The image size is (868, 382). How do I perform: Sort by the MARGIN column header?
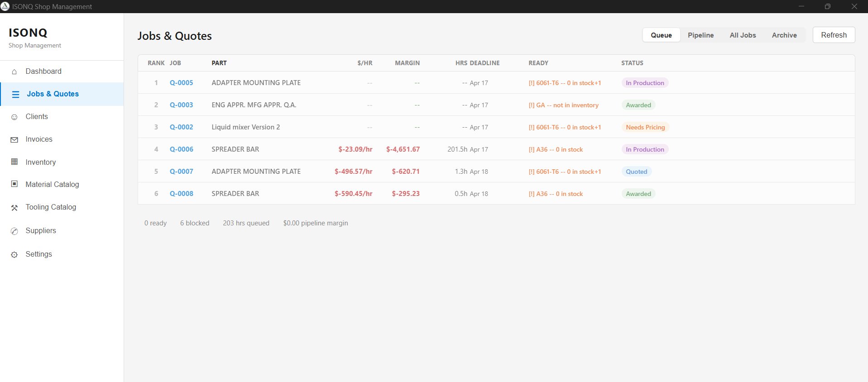point(407,63)
